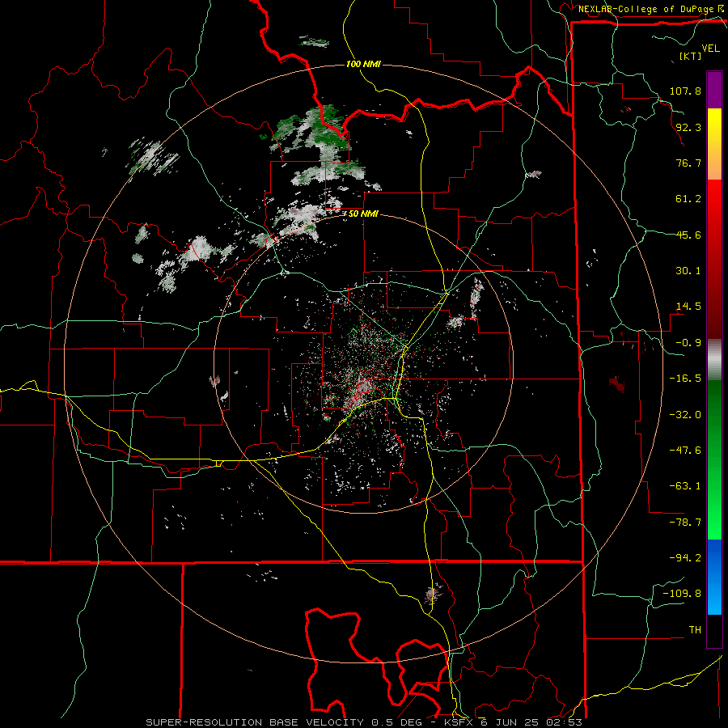Click the -109.8 legend value
This screenshot has width=728, height=728.
(682, 594)
